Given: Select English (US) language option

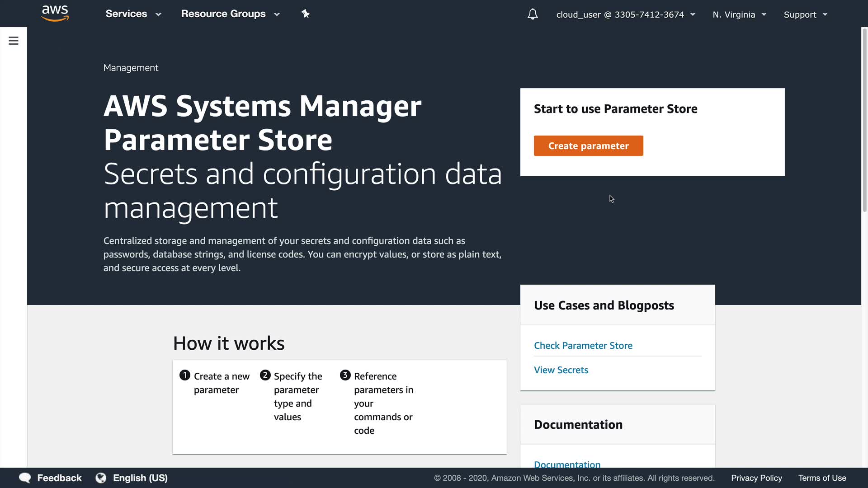Looking at the screenshot, I should click(x=140, y=478).
